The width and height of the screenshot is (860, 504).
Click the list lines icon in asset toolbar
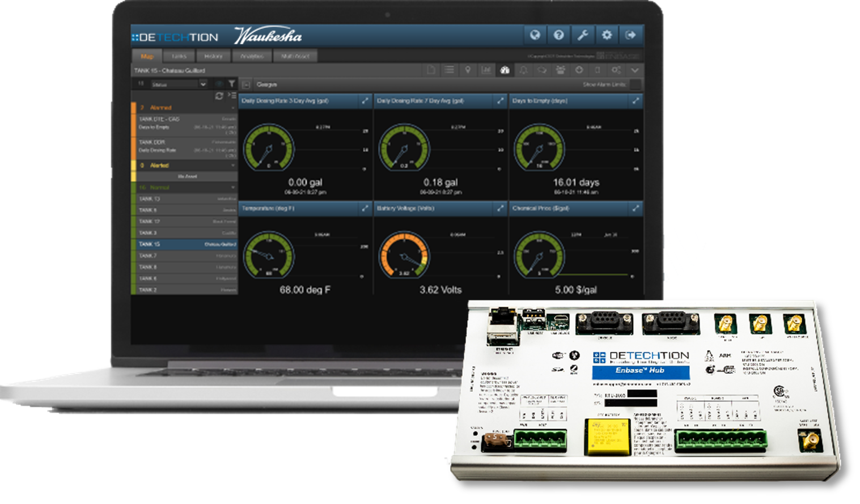[x=449, y=70]
